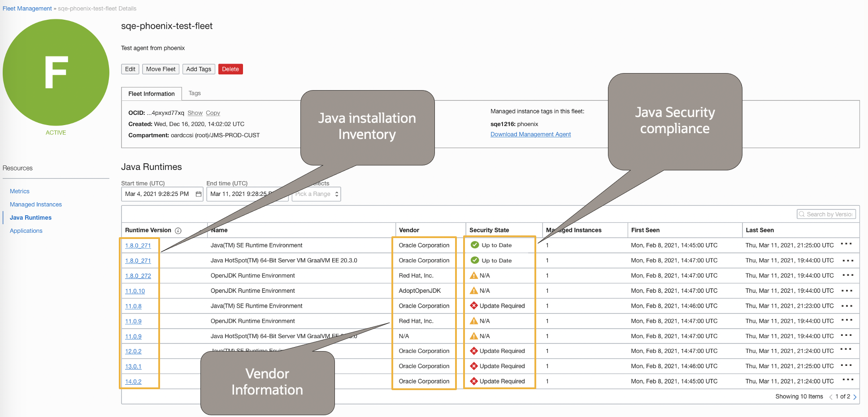The image size is (868, 417).
Task: Open Applications resource link
Action: (x=26, y=231)
